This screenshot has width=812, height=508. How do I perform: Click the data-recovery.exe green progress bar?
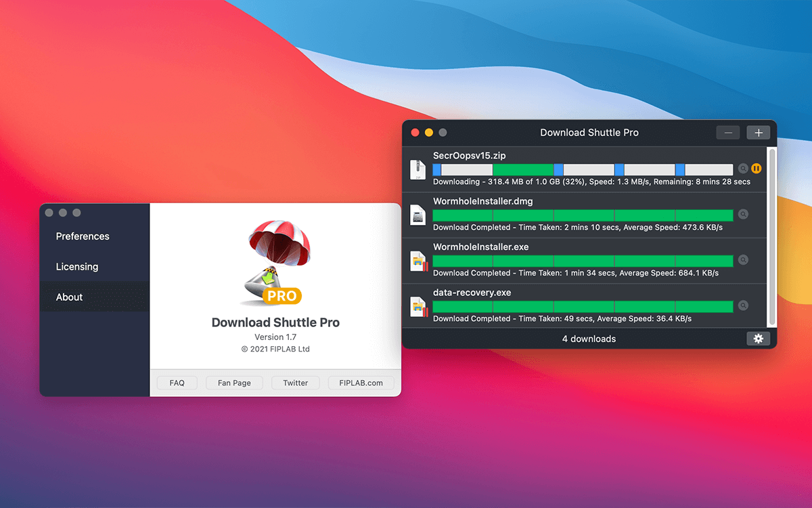583,307
